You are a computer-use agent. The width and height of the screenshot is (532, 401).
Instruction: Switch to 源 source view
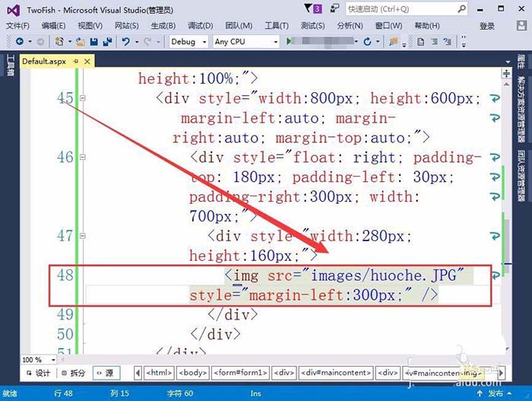click(106, 373)
